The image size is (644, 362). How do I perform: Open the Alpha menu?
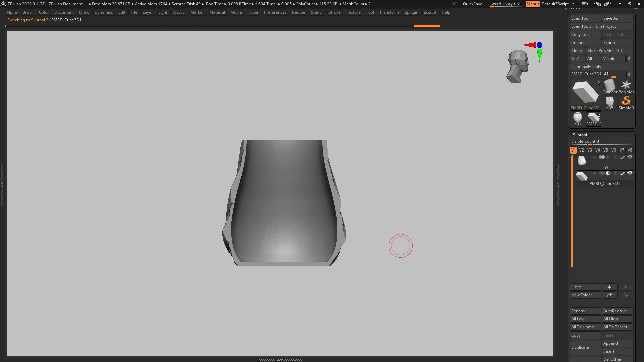[11, 12]
